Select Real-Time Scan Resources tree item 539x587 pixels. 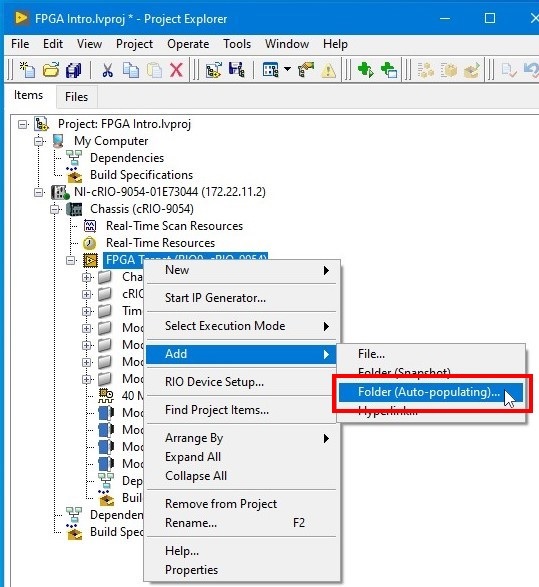[x=174, y=226]
